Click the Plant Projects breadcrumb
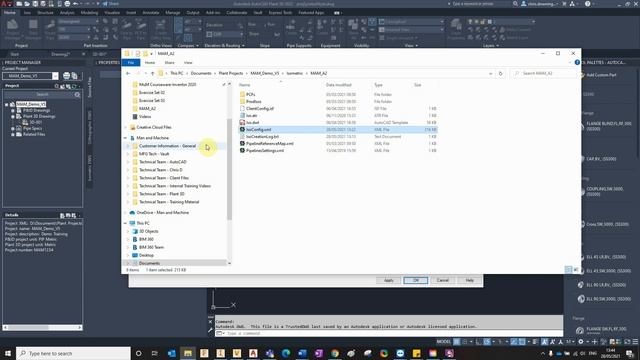640x360 pixels. point(231,73)
